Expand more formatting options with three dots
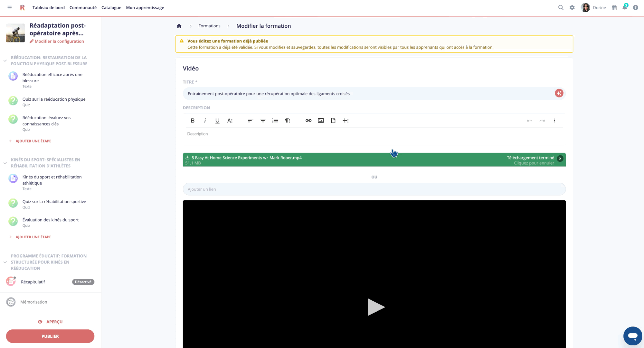Image resolution: width=644 pixels, height=348 pixels. [x=554, y=121]
